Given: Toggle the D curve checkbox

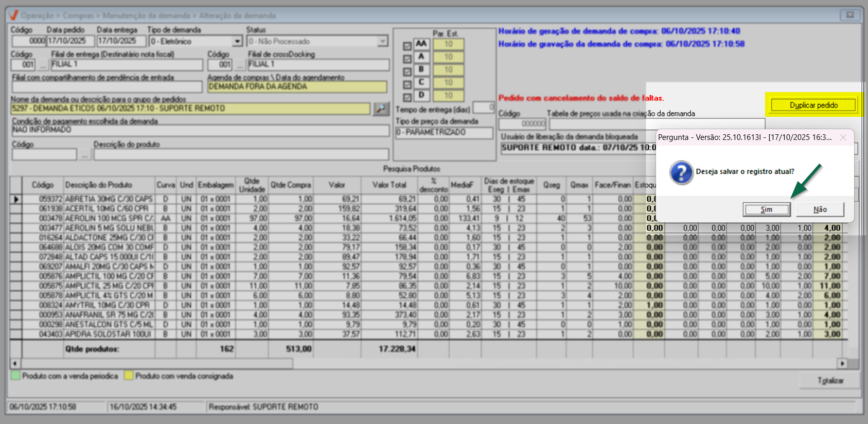Looking at the screenshot, I should click(407, 97).
